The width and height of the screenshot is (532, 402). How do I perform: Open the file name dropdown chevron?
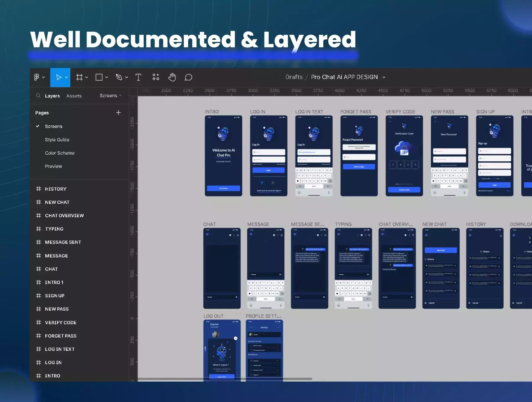(384, 77)
